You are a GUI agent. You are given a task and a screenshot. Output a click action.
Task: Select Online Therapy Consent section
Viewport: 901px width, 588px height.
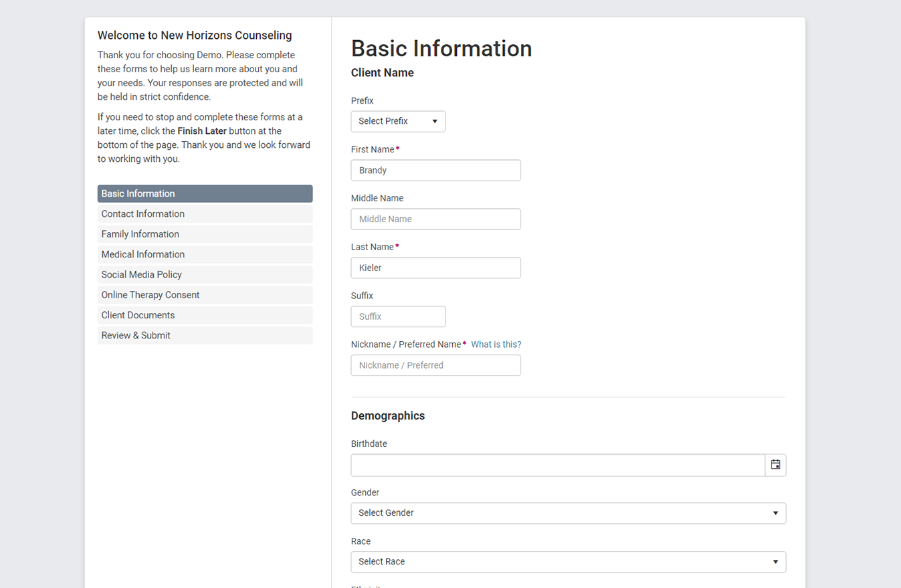point(205,295)
